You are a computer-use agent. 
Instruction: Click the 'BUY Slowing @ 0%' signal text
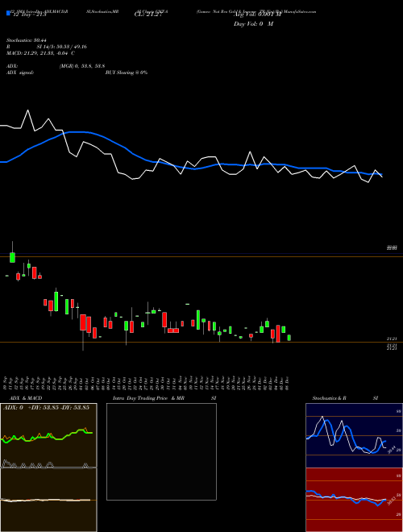[127, 73]
